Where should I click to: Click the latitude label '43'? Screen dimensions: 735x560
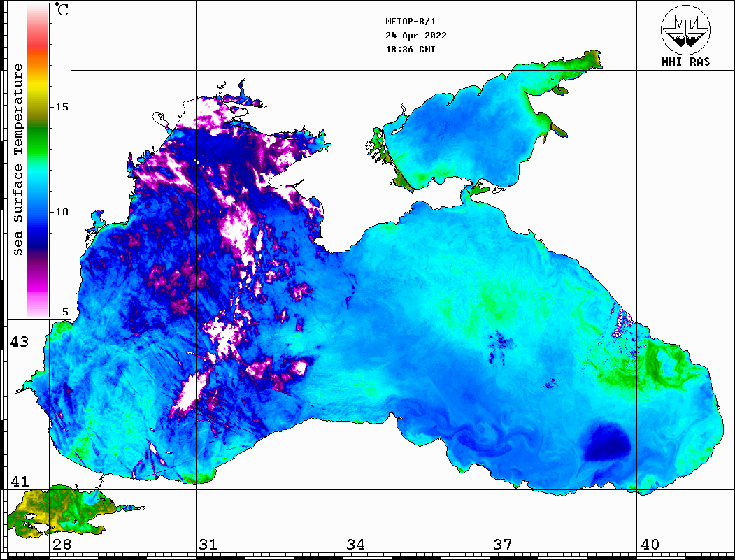coord(19,342)
